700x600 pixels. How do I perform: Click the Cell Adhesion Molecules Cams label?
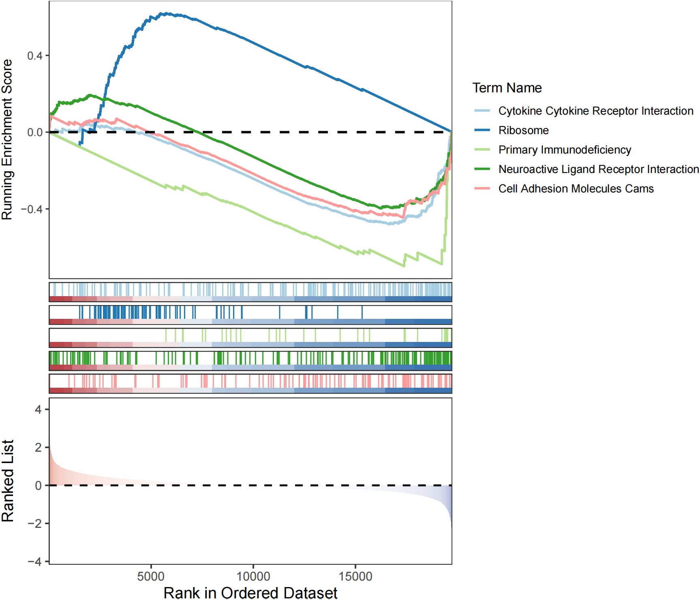click(576, 189)
